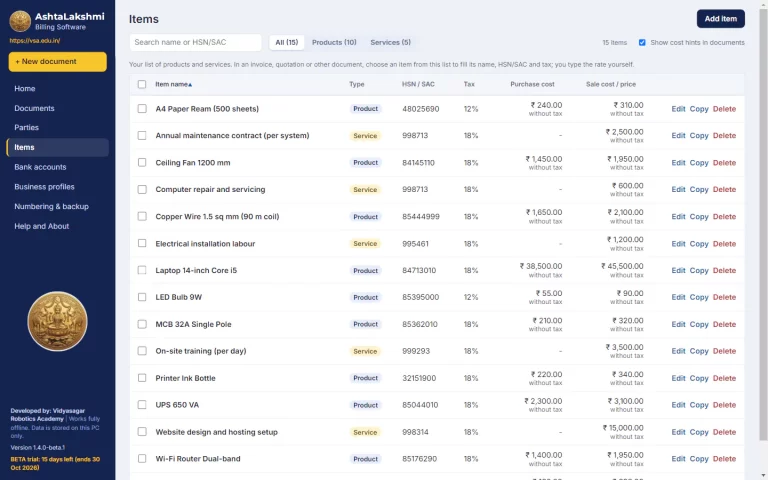Click the ₹ 45,500.00 sale price

point(622,266)
